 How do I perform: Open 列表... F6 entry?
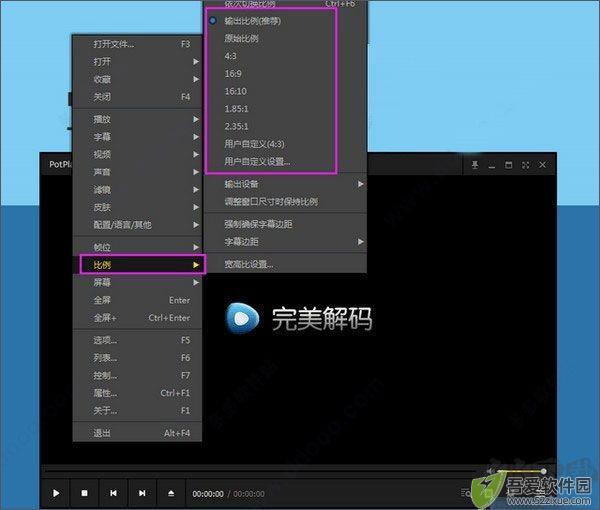point(137,358)
